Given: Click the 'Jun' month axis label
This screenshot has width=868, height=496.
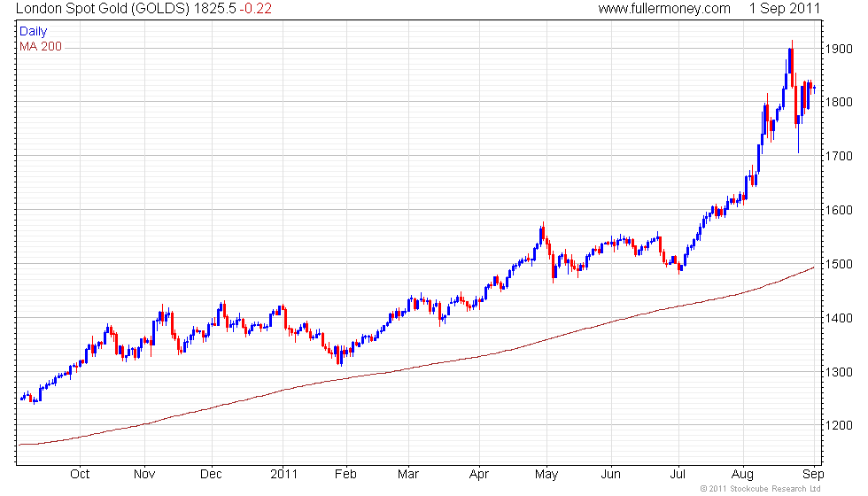Looking at the screenshot, I should 610,475.
